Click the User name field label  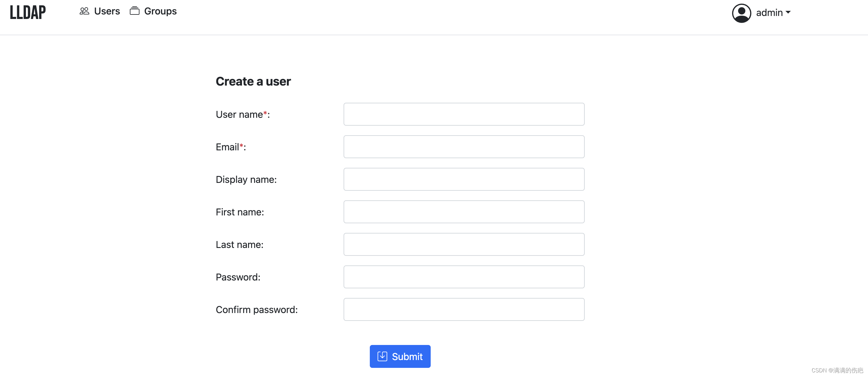coord(239,114)
